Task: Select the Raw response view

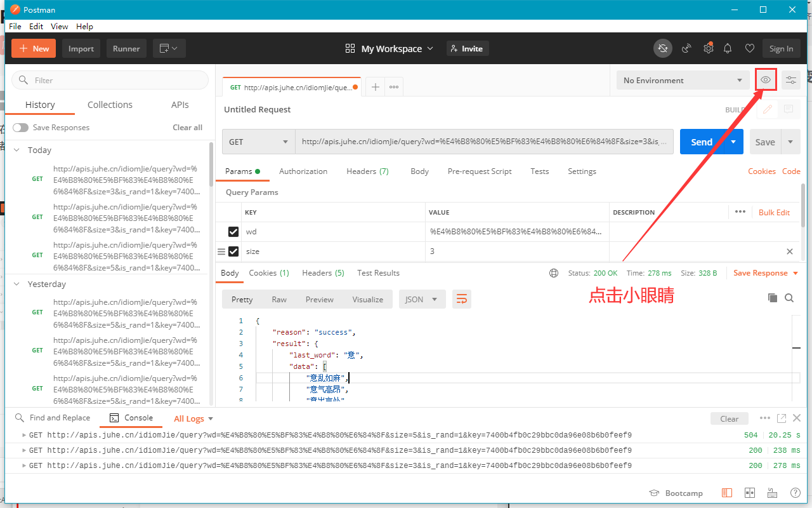Action: [279, 299]
